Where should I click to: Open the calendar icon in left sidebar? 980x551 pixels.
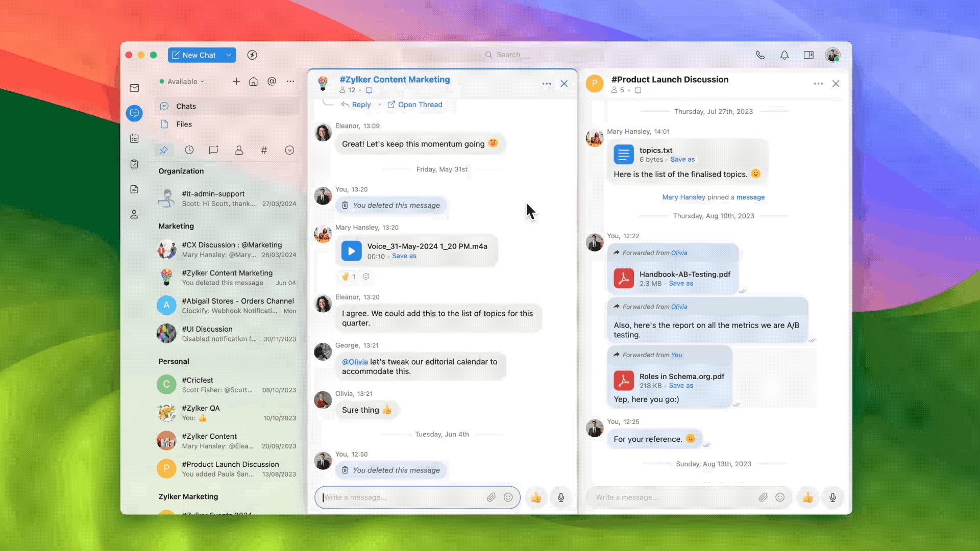[134, 139]
